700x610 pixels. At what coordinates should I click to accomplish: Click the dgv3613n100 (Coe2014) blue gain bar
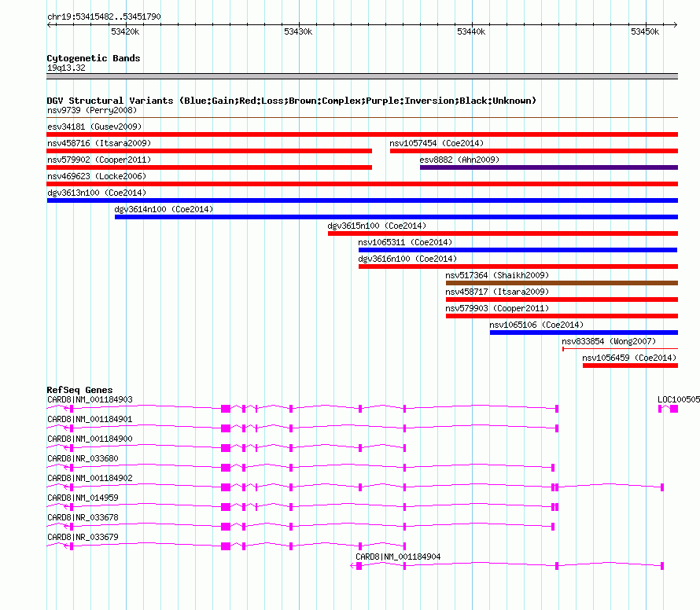click(362, 200)
